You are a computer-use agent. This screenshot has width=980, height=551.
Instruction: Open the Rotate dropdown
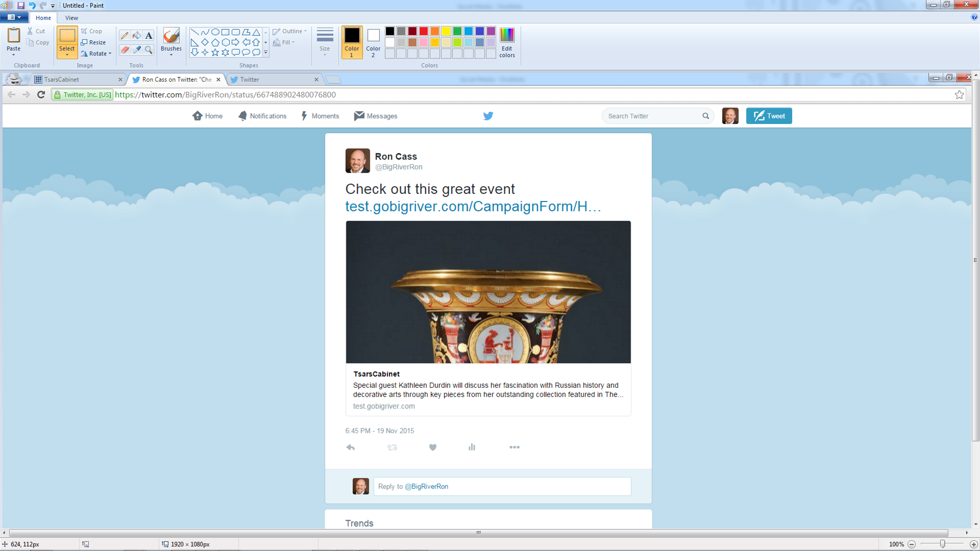point(110,53)
